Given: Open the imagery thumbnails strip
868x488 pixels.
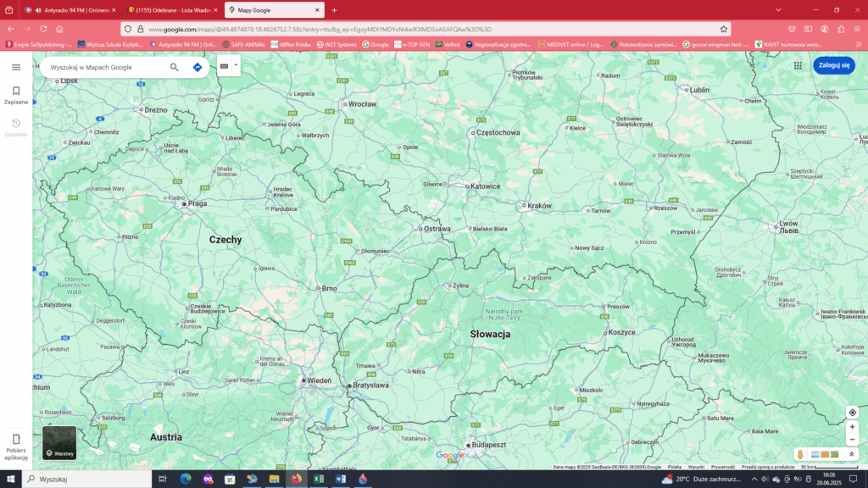Looking at the screenshot, I should (825, 454).
